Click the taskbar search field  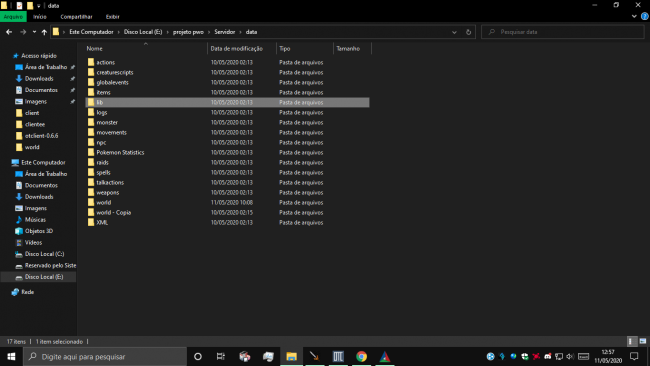click(105, 356)
